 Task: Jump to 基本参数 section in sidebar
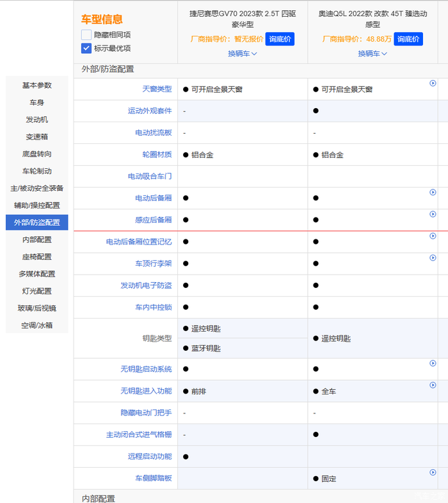[37, 85]
